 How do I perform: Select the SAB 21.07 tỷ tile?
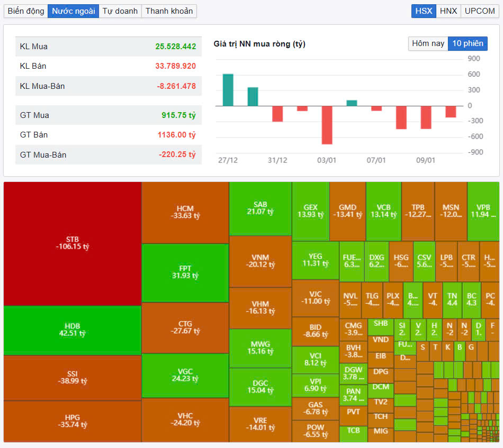(x=260, y=208)
